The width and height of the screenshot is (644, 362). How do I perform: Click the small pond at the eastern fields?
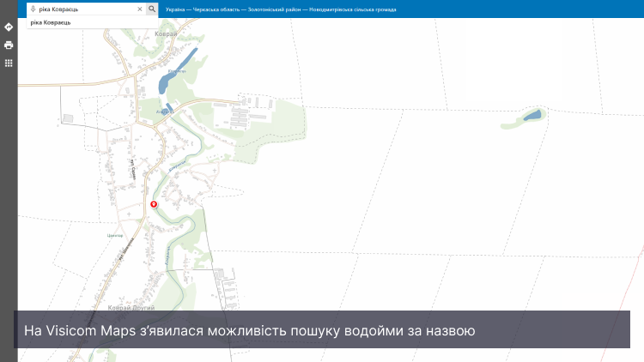pos(532,115)
